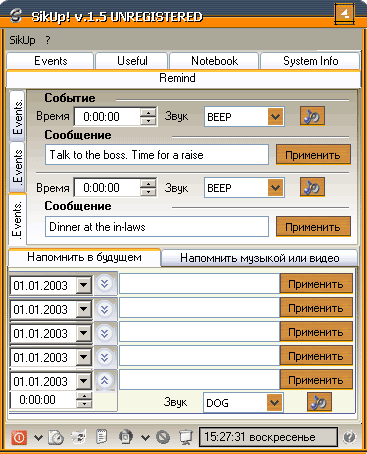Open the DOG sound dropdown
Viewport: 367px width, 454px height.
pos(274,402)
